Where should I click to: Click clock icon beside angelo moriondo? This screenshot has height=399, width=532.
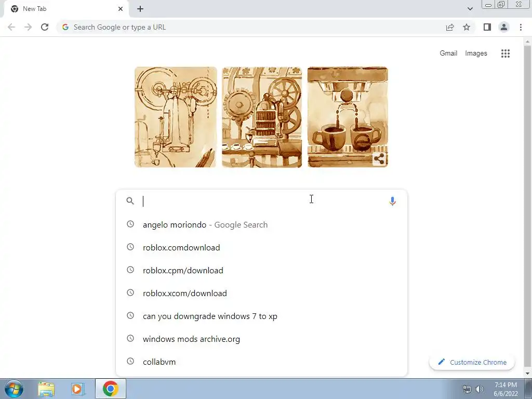click(130, 224)
